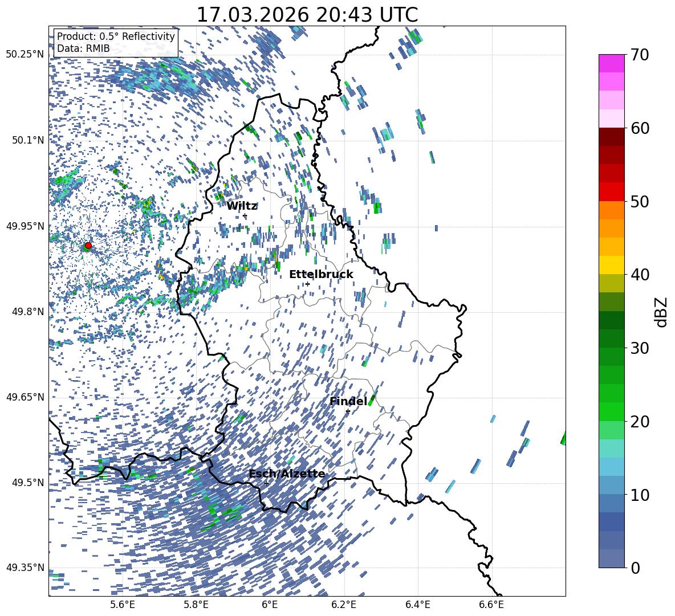
Task: Click the dBZ colorbar axis label
Action: [x=661, y=312]
